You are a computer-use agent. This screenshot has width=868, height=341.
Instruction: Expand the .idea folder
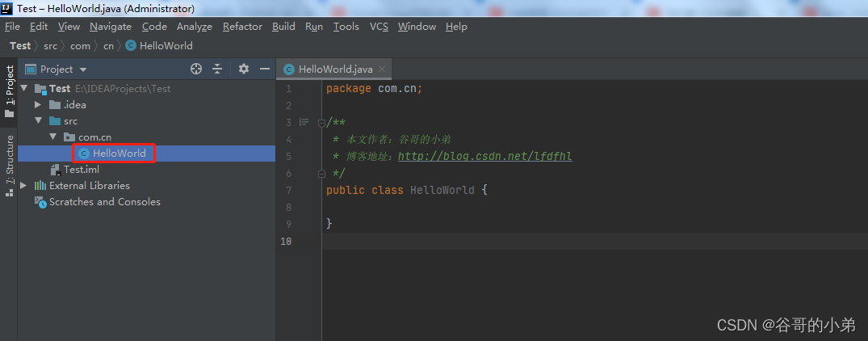(38, 104)
